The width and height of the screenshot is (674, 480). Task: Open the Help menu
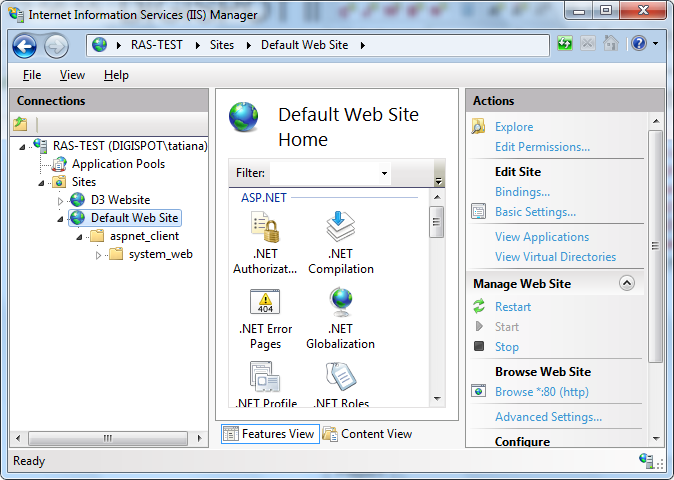click(116, 75)
